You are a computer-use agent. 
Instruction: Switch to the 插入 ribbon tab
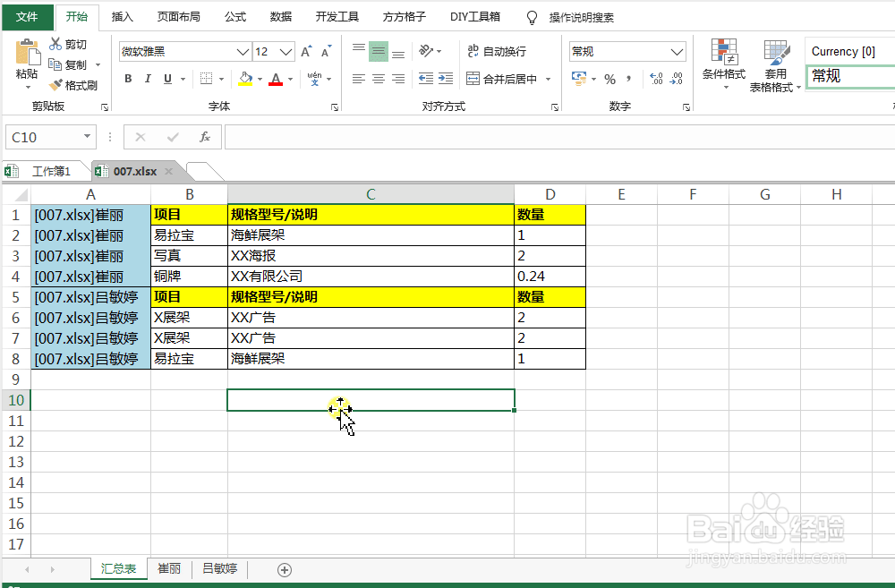(122, 16)
